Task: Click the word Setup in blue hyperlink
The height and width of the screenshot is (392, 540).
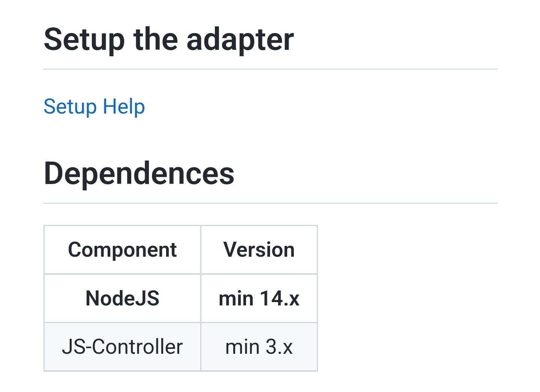Action: [x=70, y=108]
